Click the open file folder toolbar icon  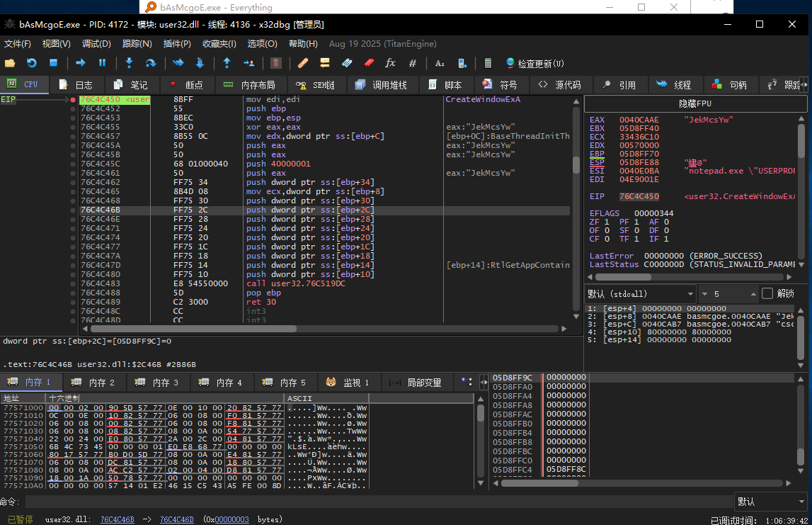pyautogui.click(x=10, y=63)
